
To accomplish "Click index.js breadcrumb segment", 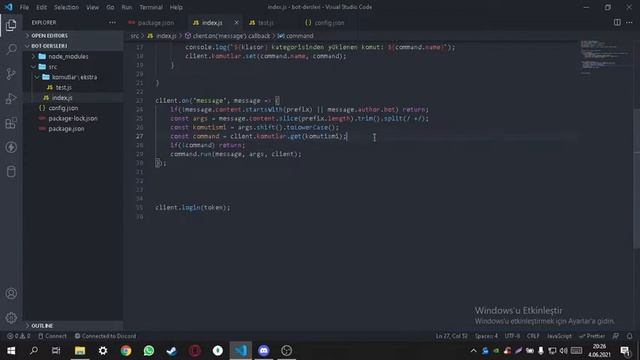I will (162, 36).
